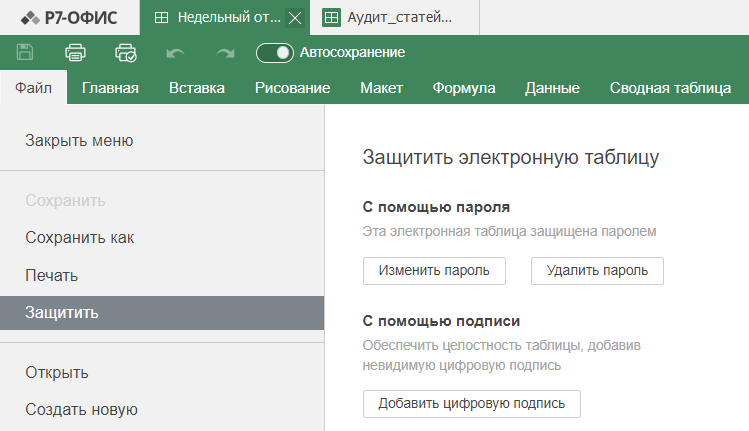Choose Сохранить как from file menu

point(80,237)
